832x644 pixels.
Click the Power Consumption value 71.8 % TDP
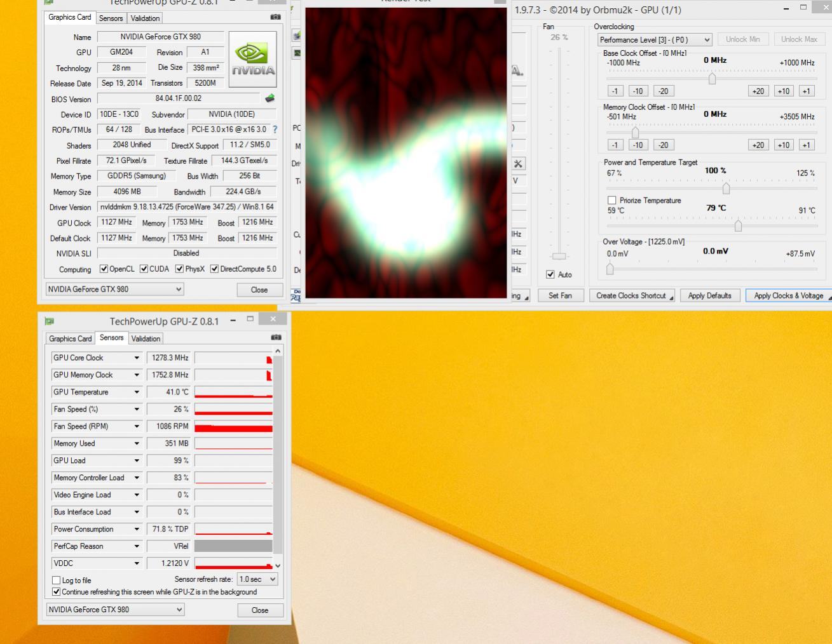169,530
